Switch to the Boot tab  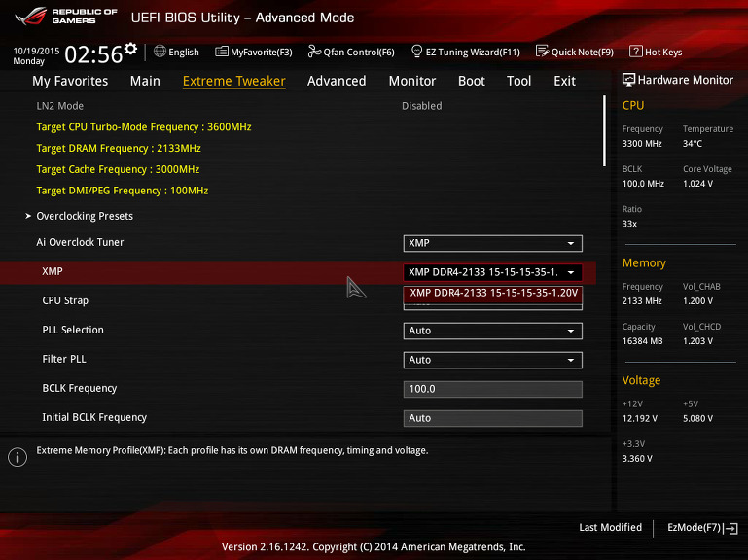[472, 81]
